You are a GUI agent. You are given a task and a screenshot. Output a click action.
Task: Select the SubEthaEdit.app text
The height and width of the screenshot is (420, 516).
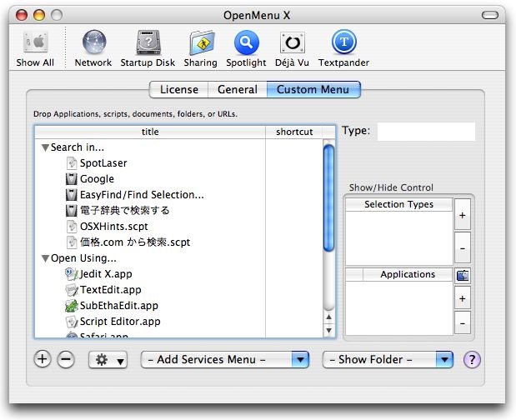[x=119, y=305]
